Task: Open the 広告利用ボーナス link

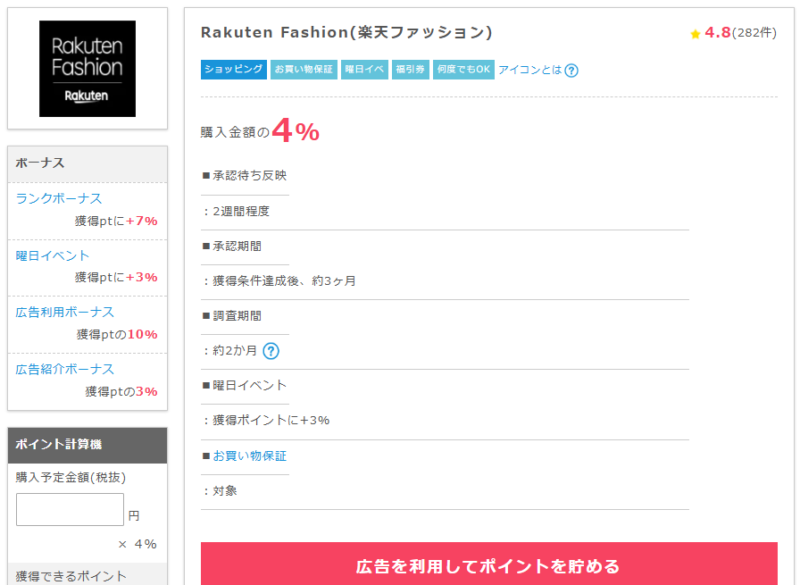Action: click(65, 312)
